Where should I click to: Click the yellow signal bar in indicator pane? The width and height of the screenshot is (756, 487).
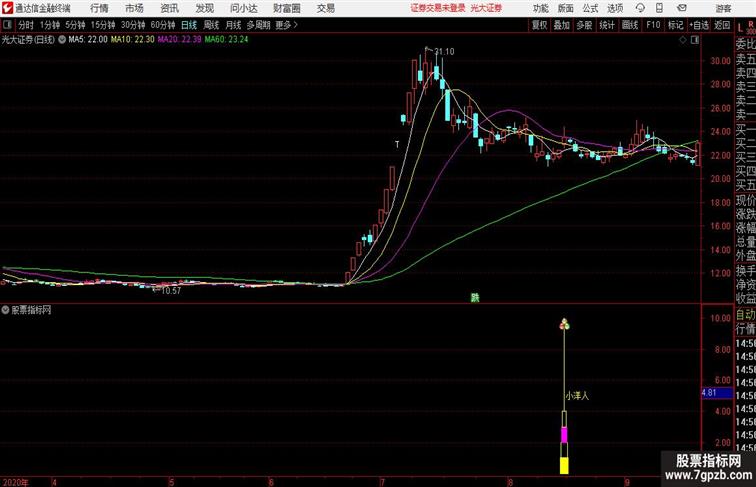pyautogui.click(x=564, y=465)
